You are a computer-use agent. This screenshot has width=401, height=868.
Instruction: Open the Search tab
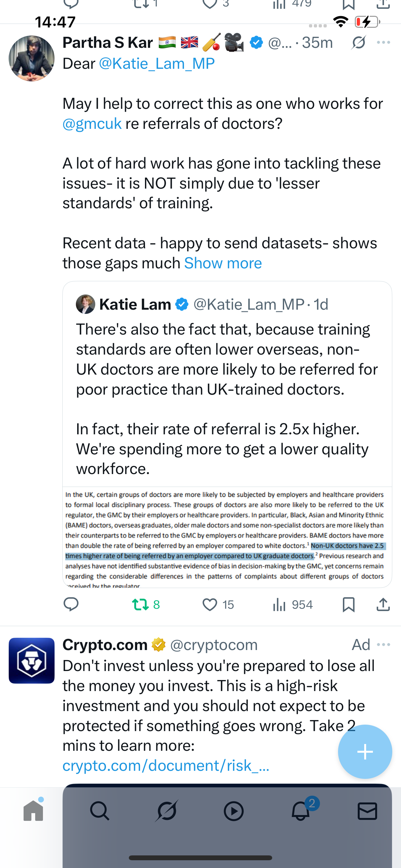[100, 811]
